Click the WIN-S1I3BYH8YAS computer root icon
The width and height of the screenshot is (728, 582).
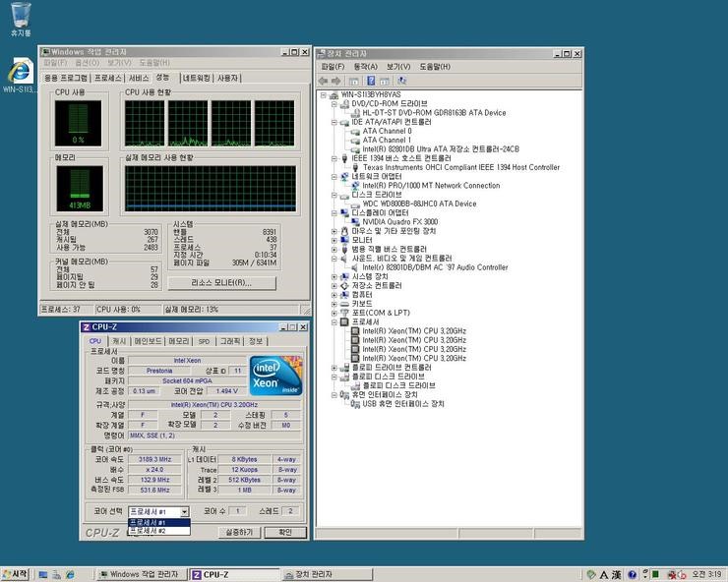click(x=334, y=94)
